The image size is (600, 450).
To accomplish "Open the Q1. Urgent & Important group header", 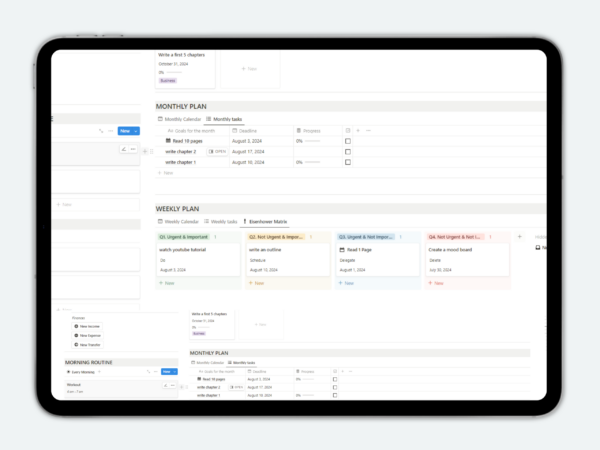I will coord(184,237).
